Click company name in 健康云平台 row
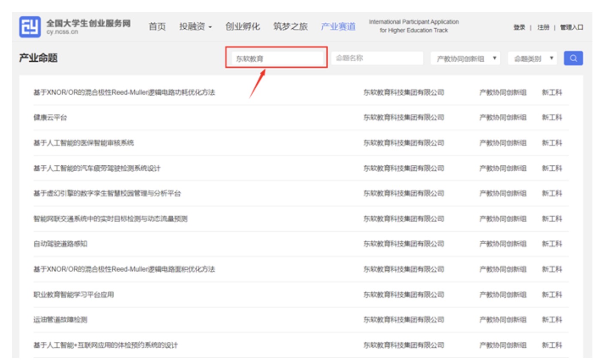This screenshot has height=364, width=601. [404, 117]
